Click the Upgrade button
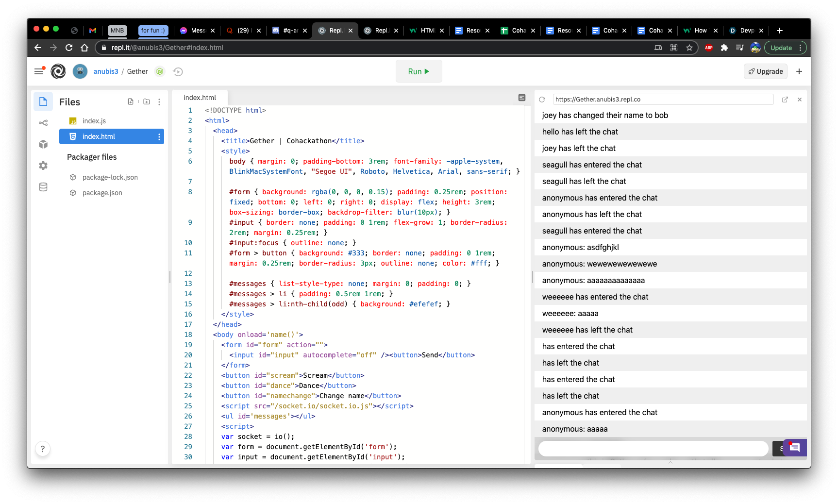 pyautogui.click(x=766, y=71)
